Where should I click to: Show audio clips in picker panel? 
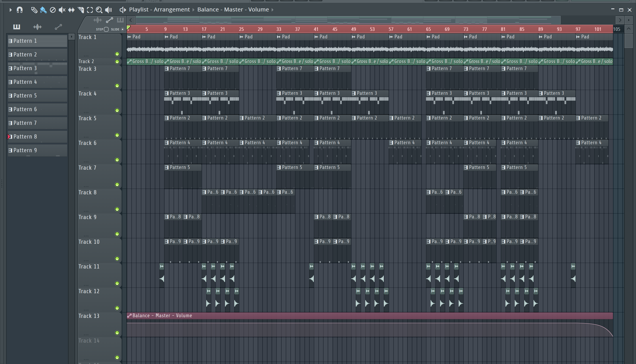(x=37, y=27)
